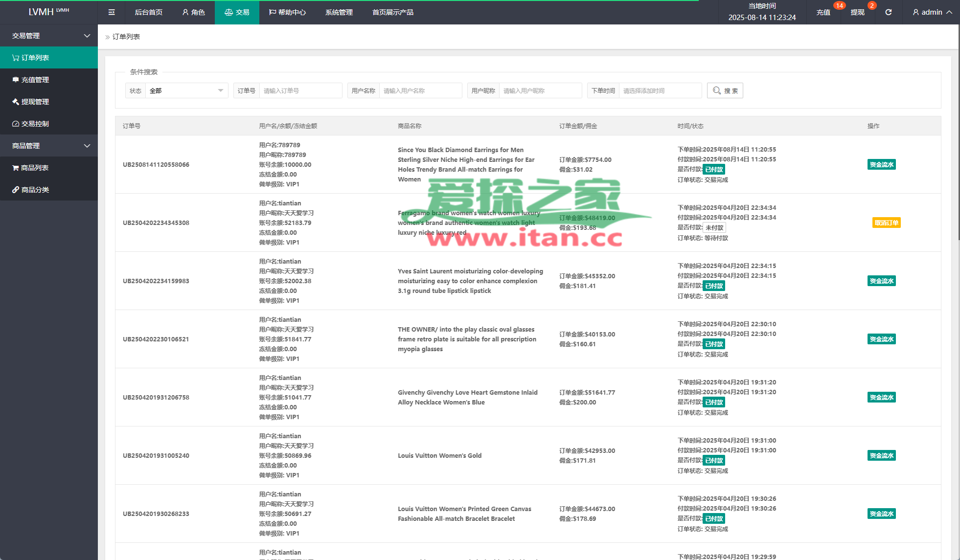The height and width of the screenshot is (560, 960).
Task: Open the 角色 menu
Action: click(x=193, y=12)
